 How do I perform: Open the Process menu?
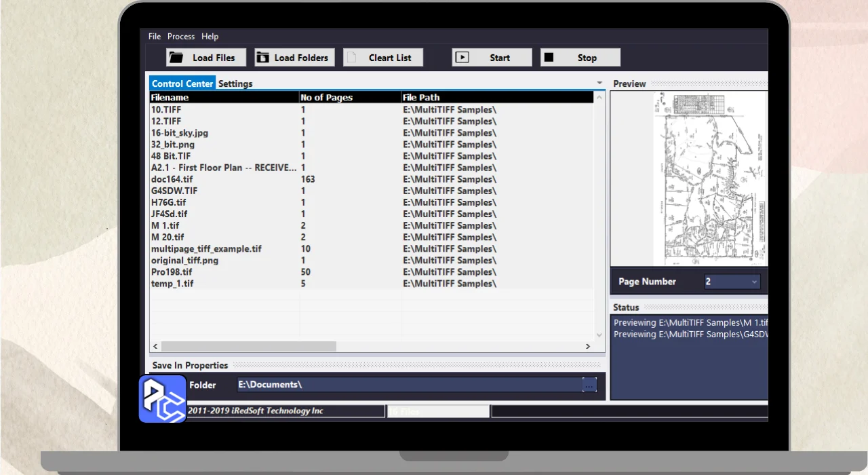pos(181,37)
